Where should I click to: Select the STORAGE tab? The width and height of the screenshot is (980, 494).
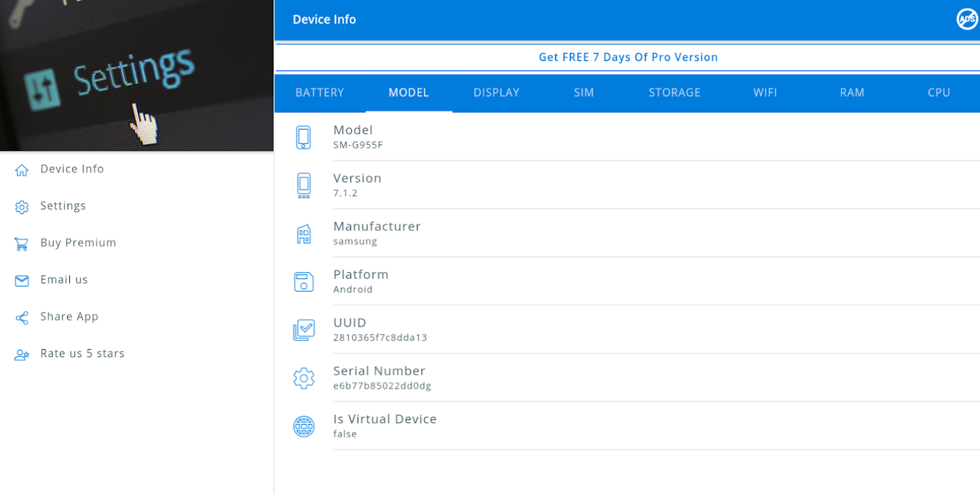[674, 93]
